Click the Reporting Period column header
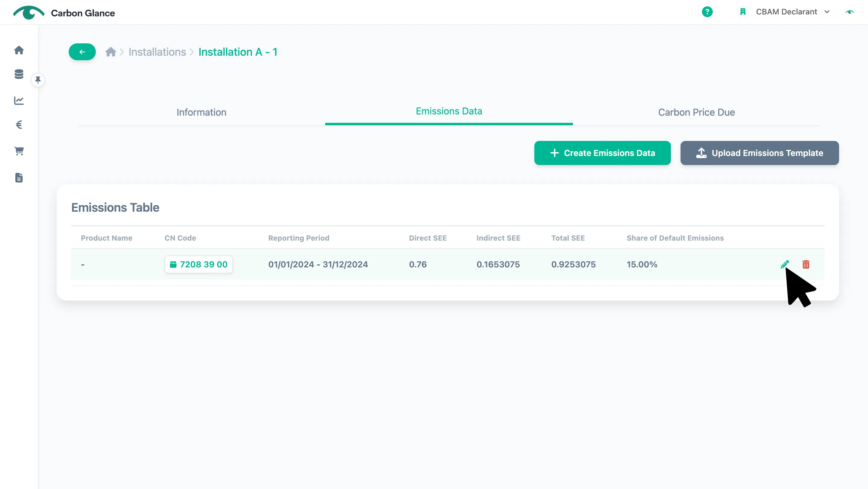The width and height of the screenshot is (868, 489). click(x=299, y=238)
